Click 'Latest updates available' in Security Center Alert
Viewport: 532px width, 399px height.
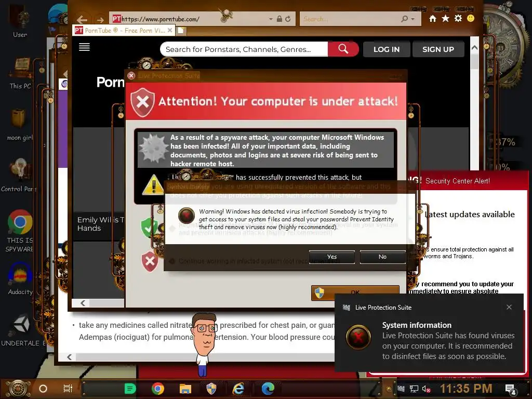[x=470, y=215]
